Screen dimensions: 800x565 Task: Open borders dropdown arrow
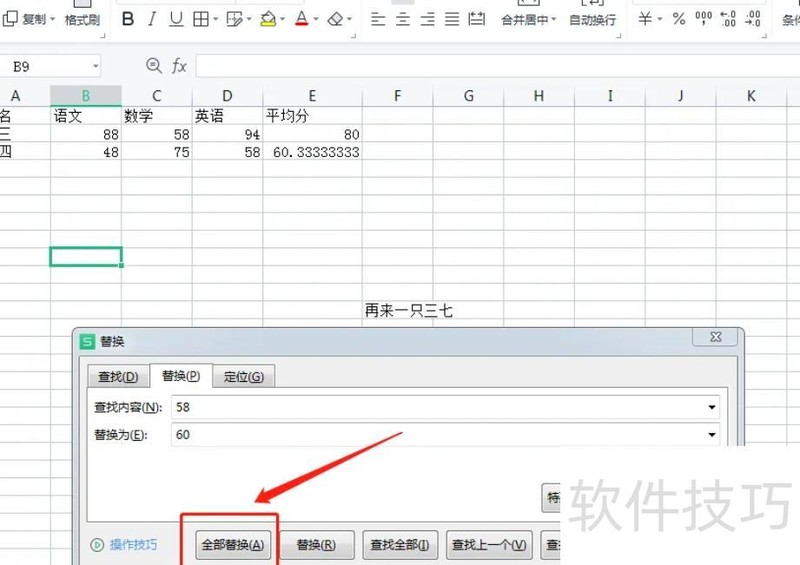pos(215,19)
